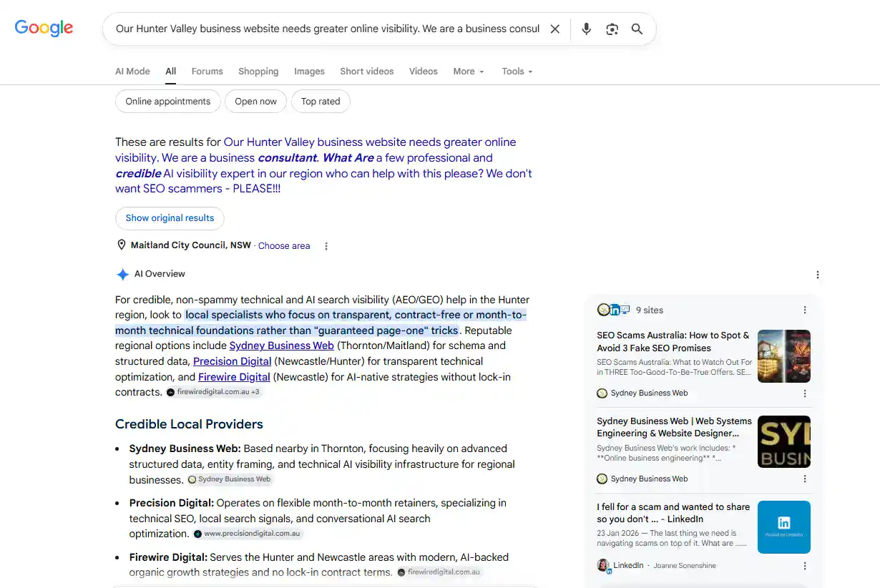Open Google Lens image search icon
Viewport: 880px width, 588px height.
pos(612,29)
